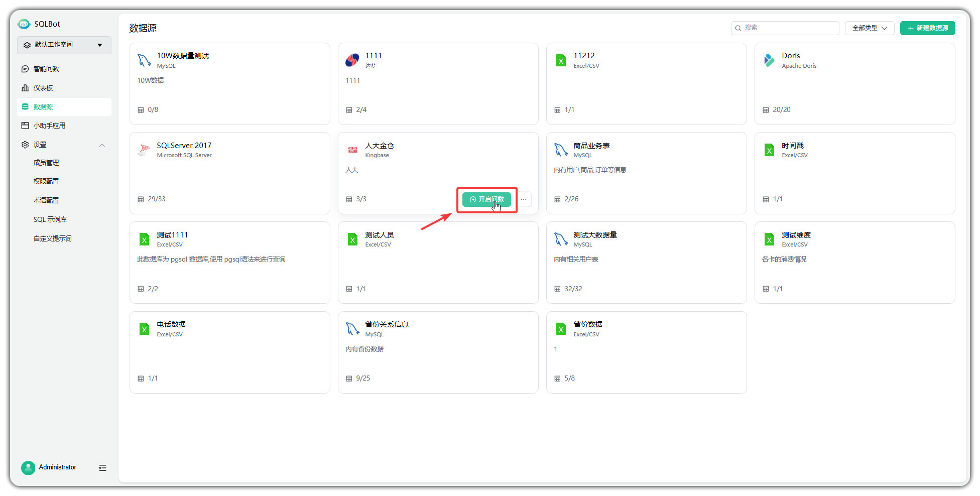Click the Doris datasource icon
The height and width of the screenshot is (496, 980).
click(769, 60)
